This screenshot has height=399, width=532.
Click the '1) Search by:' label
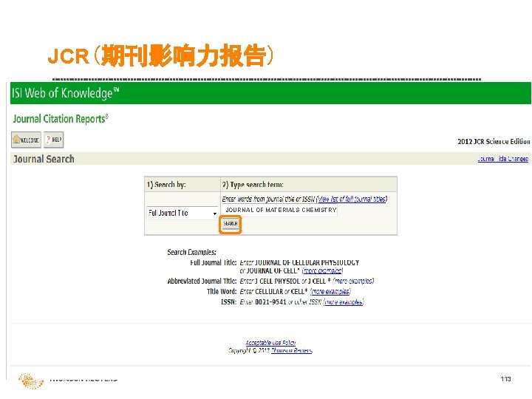(x=166, y=185)
